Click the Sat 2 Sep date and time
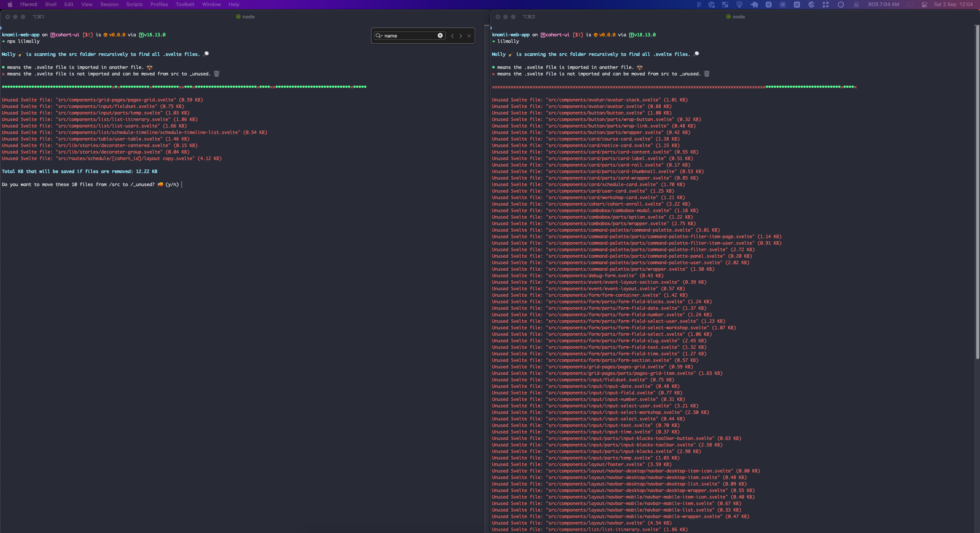The width and height of the screenshot is (980, 533). [x=953, y=5]
